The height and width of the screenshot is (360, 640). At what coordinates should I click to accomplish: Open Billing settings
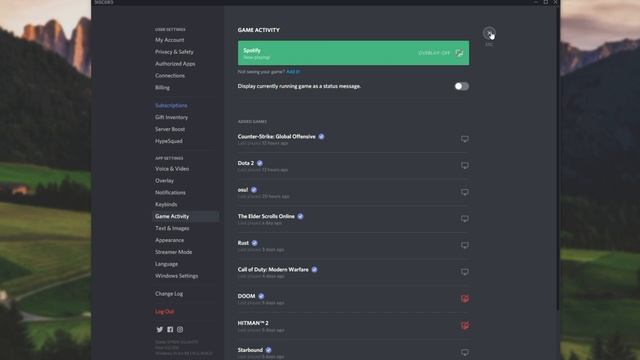162,87
